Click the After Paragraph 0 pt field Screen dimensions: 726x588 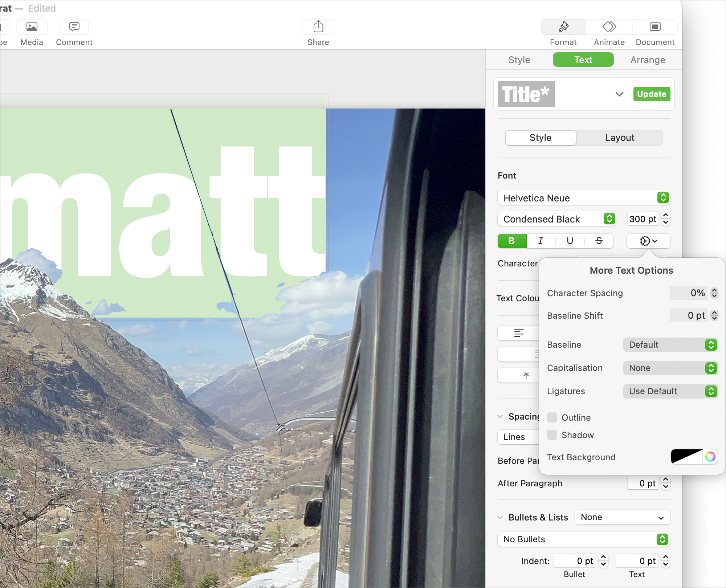(643, 483)
